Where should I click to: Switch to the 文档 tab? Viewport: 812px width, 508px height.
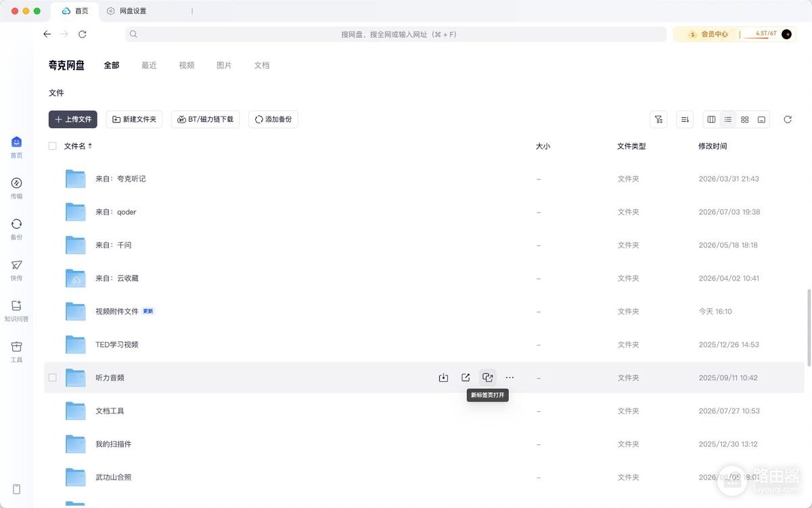click(262, 65)
